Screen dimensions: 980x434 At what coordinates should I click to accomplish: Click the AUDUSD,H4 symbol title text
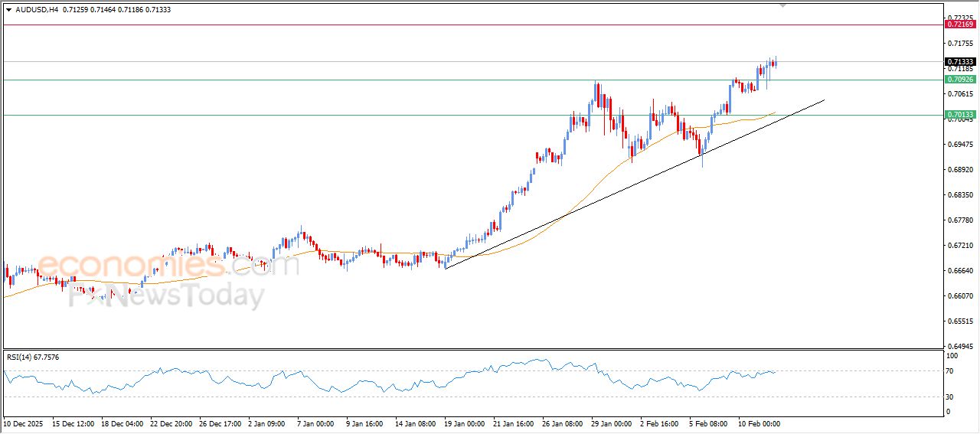(37, 10)
